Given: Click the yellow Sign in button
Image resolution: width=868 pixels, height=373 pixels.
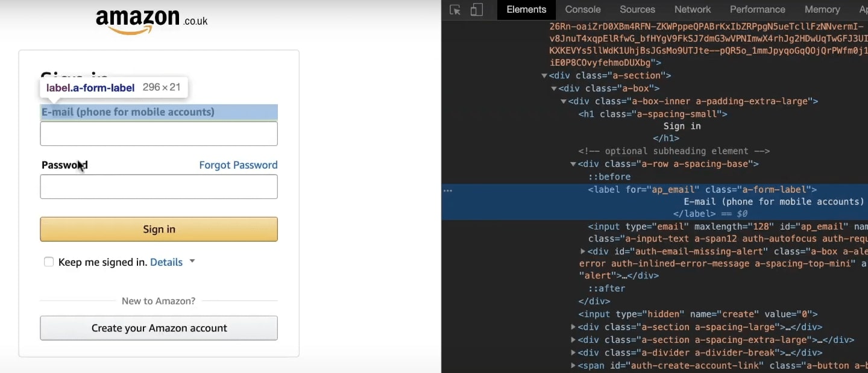Looking at the screenshot, I should click(x=159, y=229).
